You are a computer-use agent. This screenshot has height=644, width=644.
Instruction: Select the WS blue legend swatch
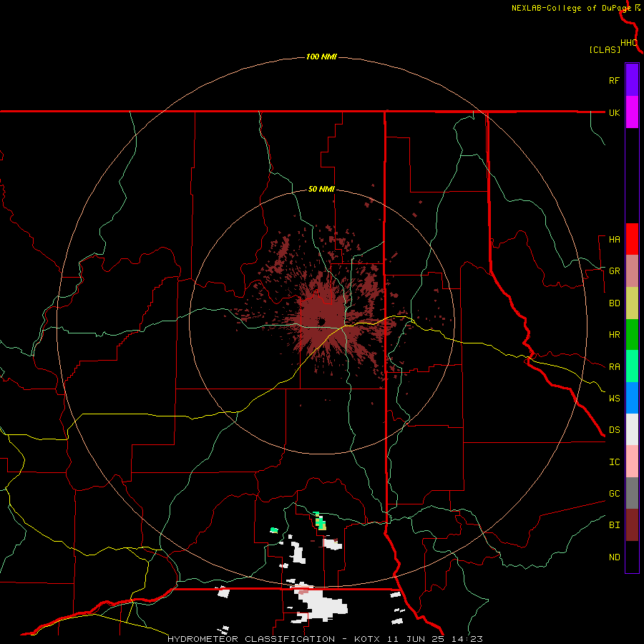pyautogui.click(x=632, y=398)
